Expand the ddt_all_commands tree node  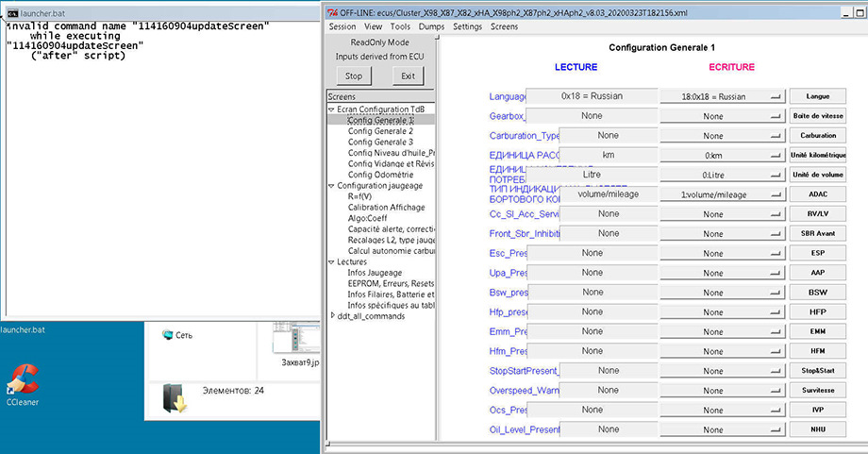[x=332, y=315]
